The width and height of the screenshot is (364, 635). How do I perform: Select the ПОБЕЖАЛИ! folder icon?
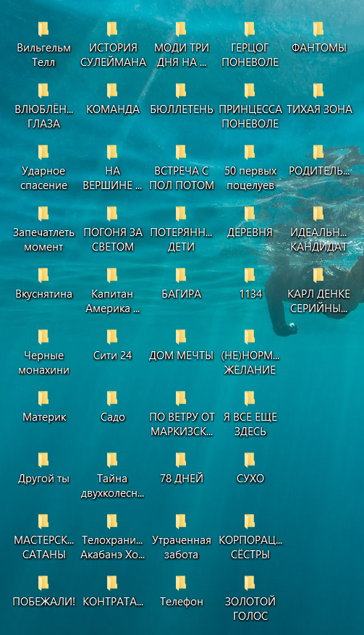click(43, 583)
